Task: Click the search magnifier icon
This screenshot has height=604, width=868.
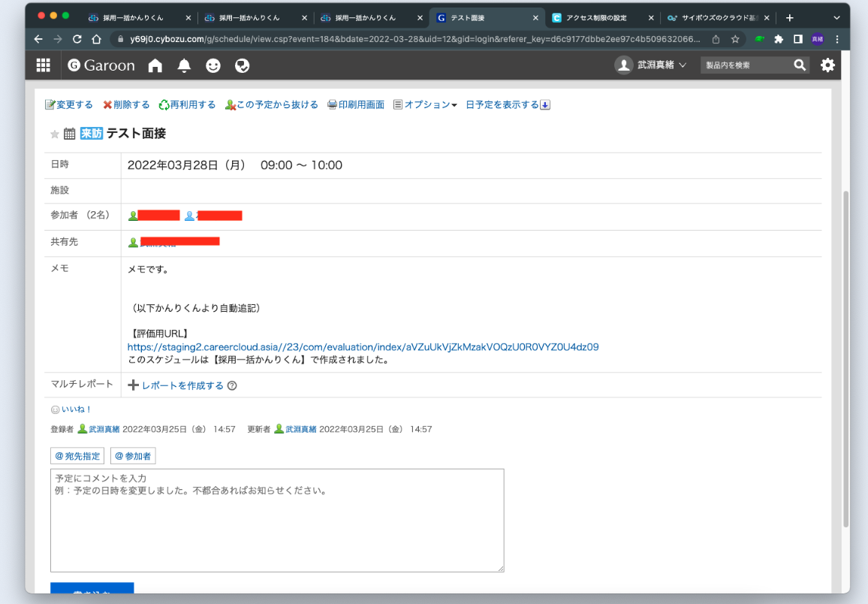Action: [x=800, y=65]
